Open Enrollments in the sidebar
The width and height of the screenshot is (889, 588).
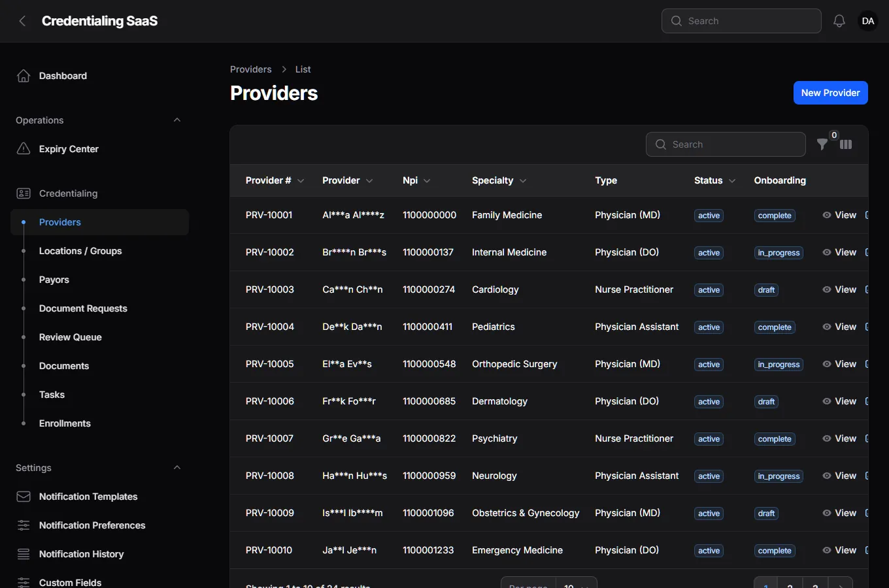[99, 423]
